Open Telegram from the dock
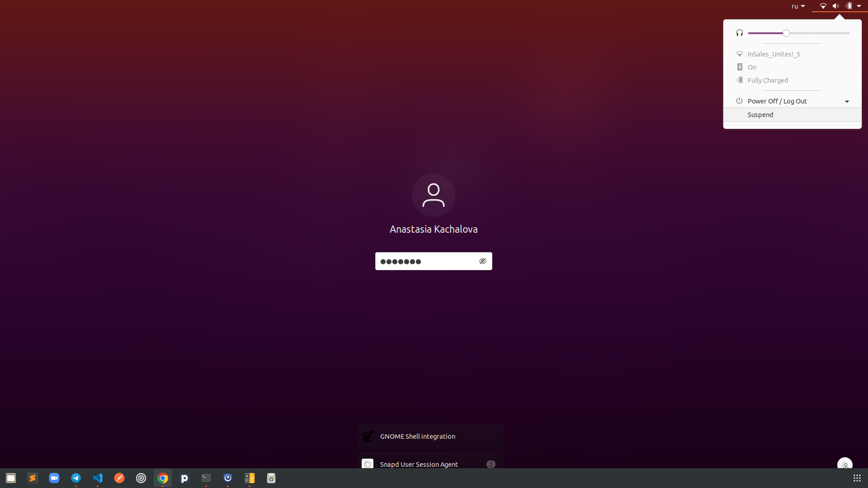Screen dimensions: 868x488 tap(76, 478)
